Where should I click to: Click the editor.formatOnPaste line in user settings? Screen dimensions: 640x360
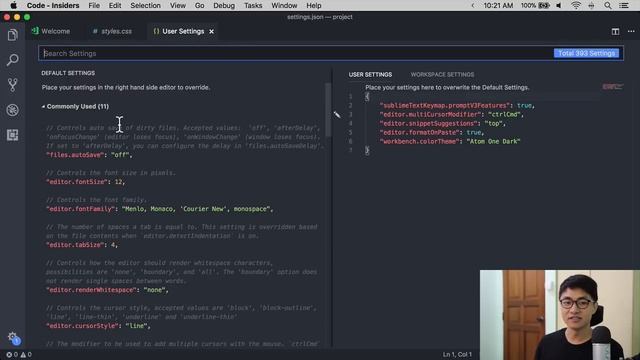[431, 133]
